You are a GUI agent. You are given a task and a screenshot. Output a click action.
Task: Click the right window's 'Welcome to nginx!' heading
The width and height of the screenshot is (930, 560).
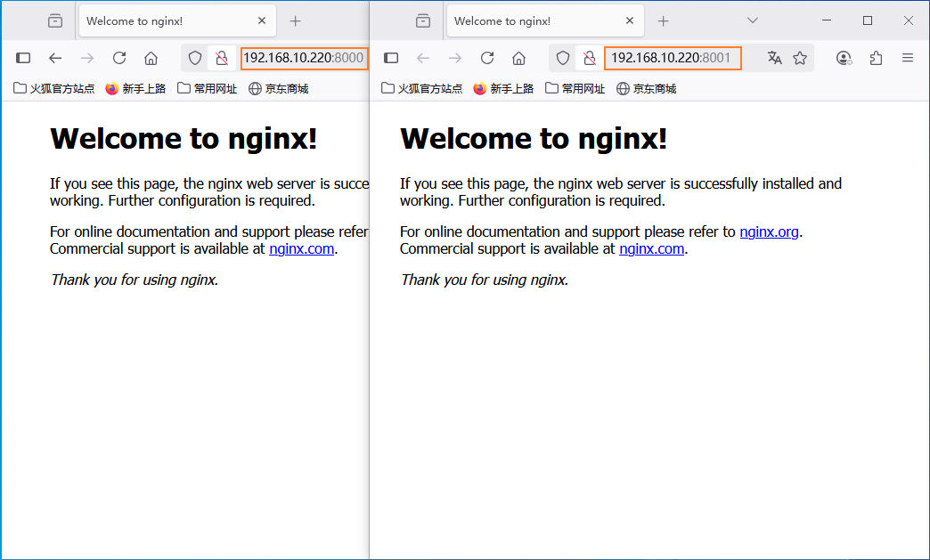[x=534, y=139]
